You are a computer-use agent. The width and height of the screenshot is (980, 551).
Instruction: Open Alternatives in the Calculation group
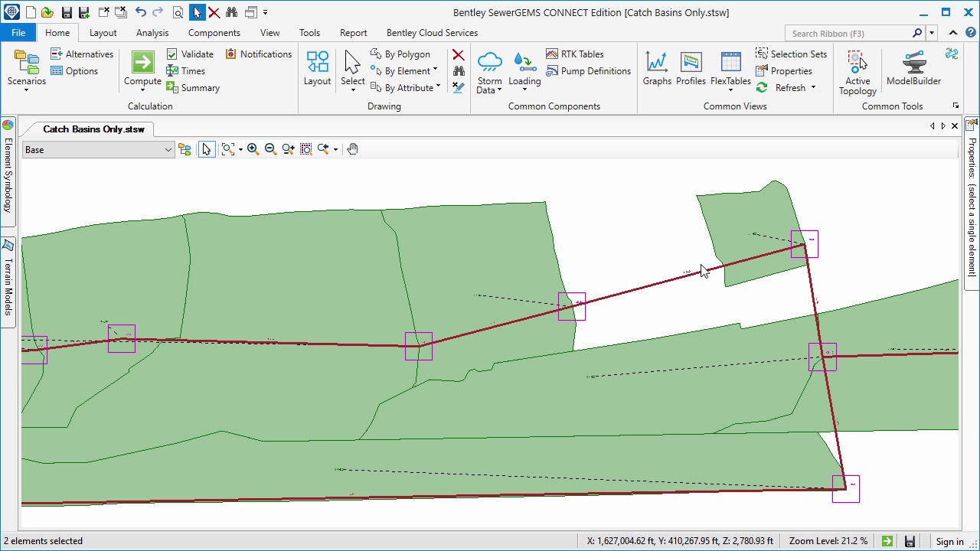pyautogui.click(x=82, y=54)
